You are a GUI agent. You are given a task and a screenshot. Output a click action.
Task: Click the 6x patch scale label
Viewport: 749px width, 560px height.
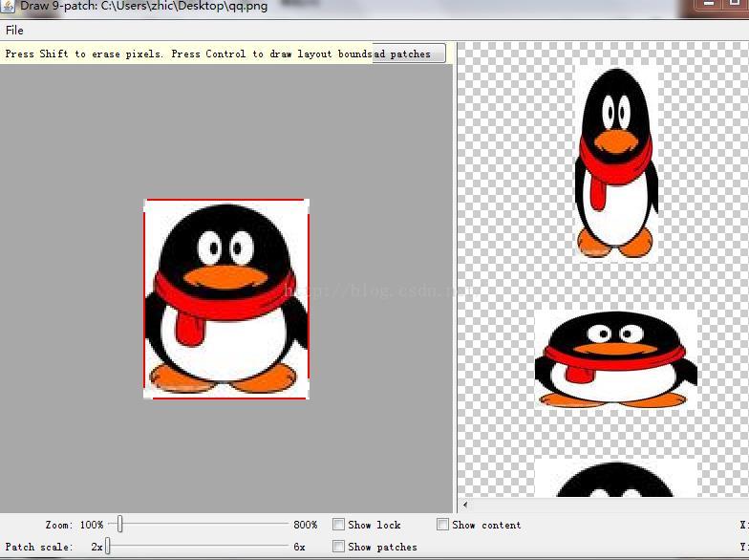click(300, 547)
